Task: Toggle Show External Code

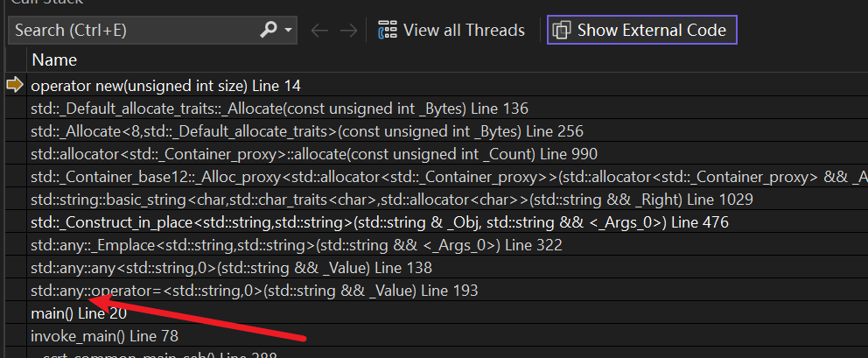Action: [x=641, y=31]
